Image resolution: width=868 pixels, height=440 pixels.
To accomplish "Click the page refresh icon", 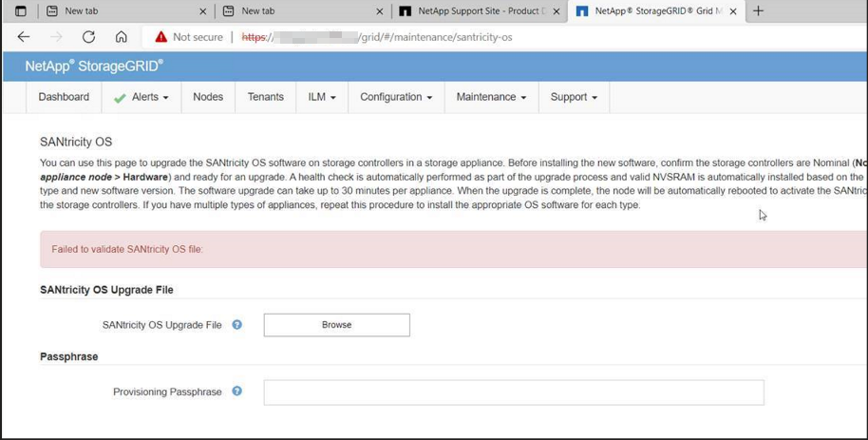I will (88, 37).
